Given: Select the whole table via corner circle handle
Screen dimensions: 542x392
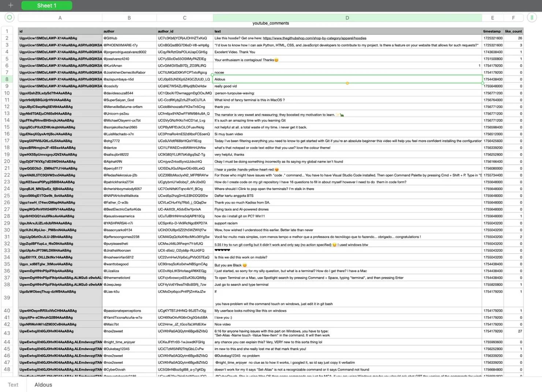Looking at the screenshot, I should (10, 17).
